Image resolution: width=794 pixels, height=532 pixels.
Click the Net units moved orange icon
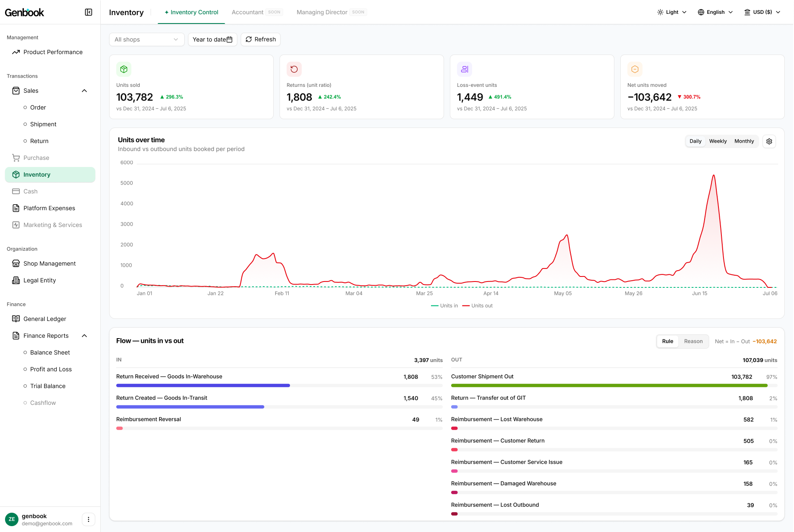click(x=635, y=69)
